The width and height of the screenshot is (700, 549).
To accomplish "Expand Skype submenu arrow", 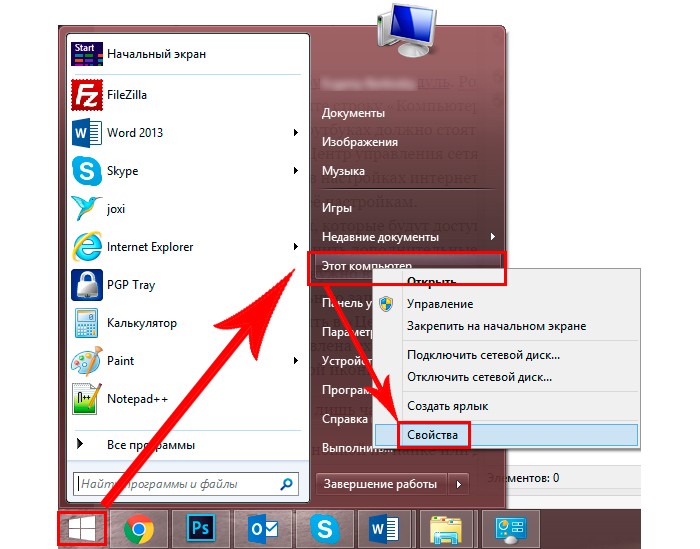I will pos(296,171).
